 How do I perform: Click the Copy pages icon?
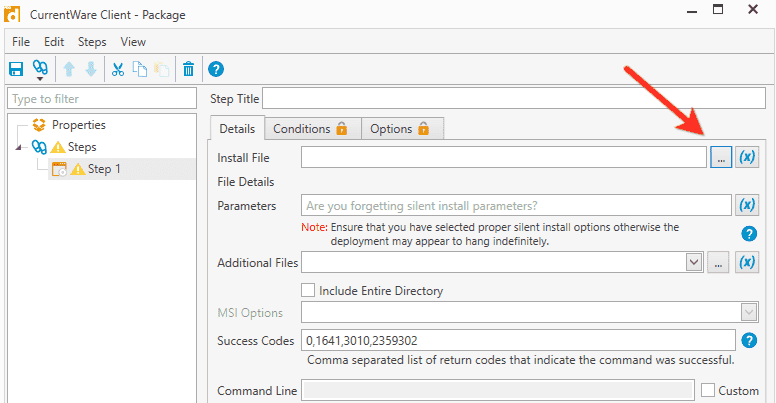point(140,69)
